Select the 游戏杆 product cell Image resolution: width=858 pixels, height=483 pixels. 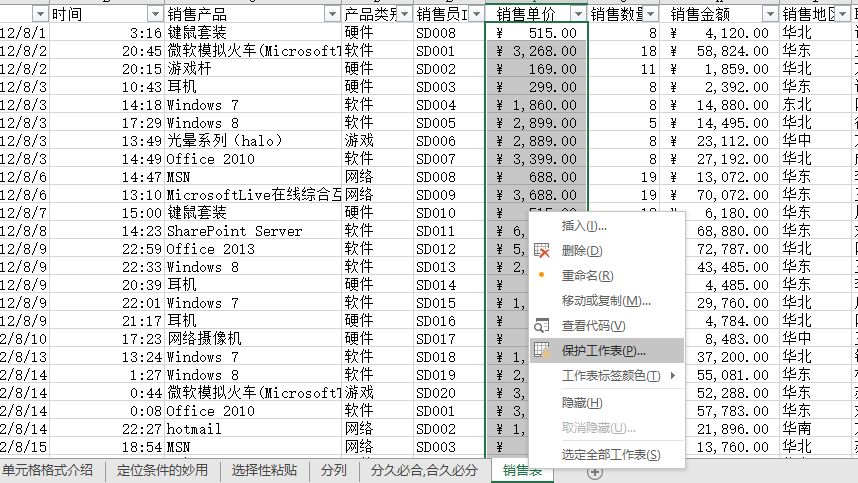[253, 69]
